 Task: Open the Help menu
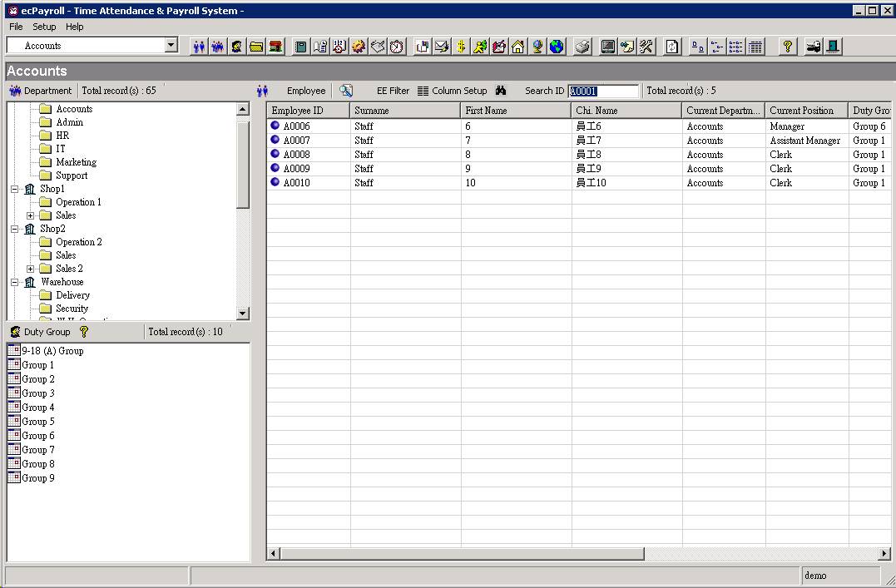74,27
